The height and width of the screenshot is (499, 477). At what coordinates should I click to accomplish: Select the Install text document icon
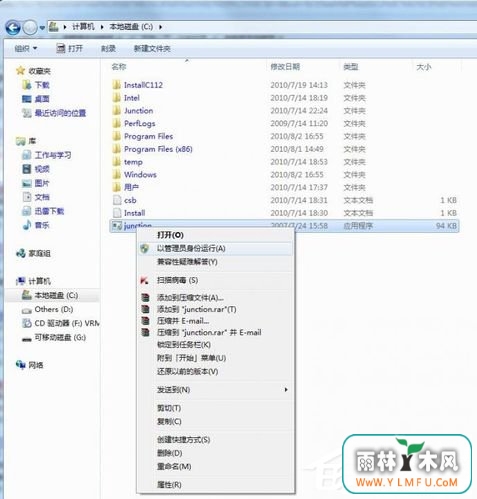coord(117,213)
